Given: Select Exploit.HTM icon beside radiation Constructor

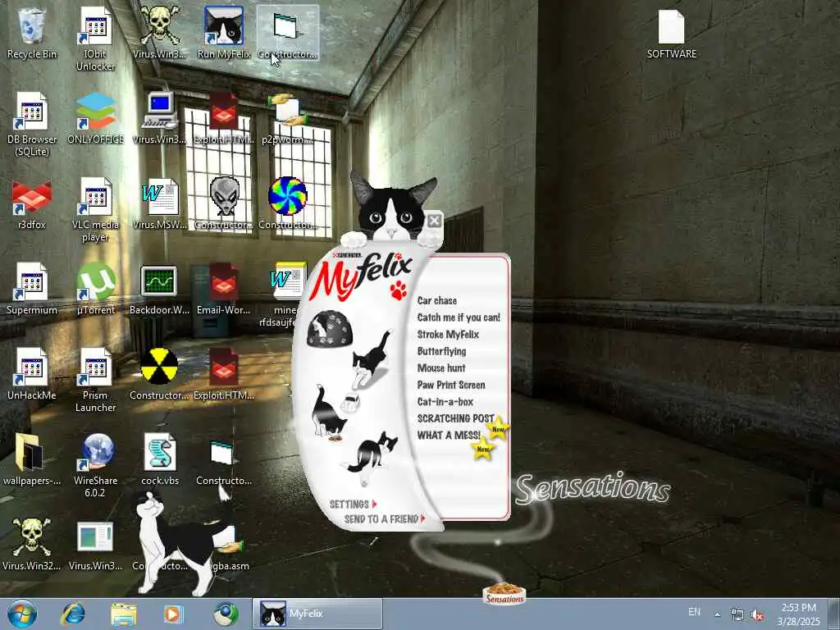Looking at the screenshot, I should [224, 374].
